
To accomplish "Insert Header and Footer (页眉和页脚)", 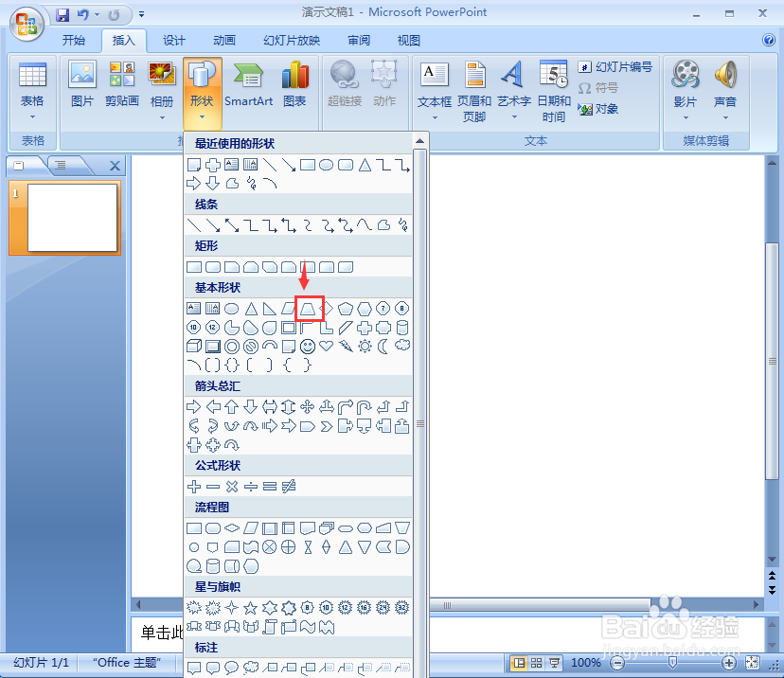I will point(474,93).
